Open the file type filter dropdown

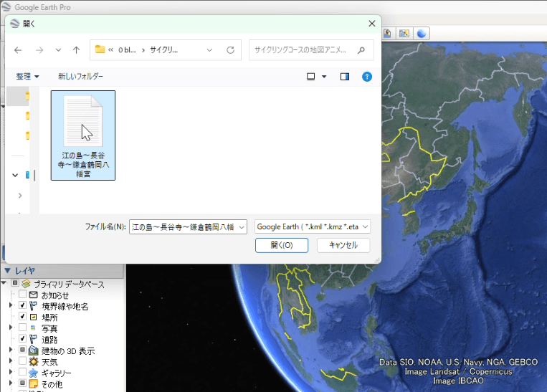(x=313, y=226)
